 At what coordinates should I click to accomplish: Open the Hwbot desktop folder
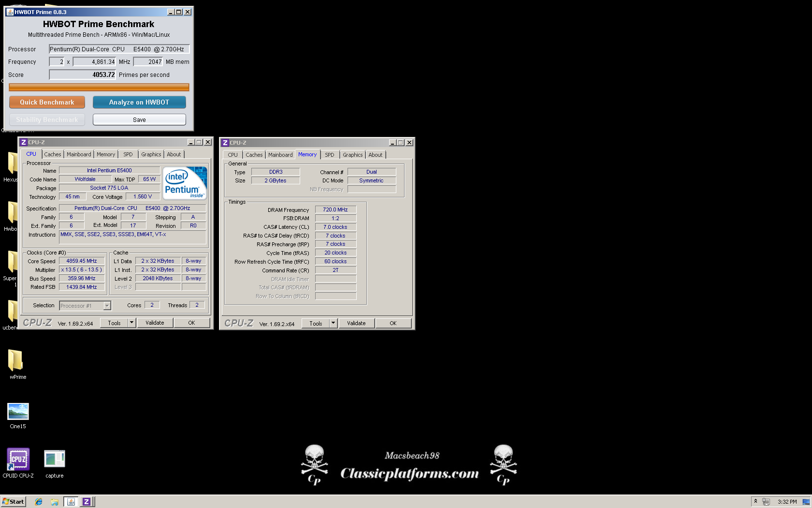click(x=12, y=216)
